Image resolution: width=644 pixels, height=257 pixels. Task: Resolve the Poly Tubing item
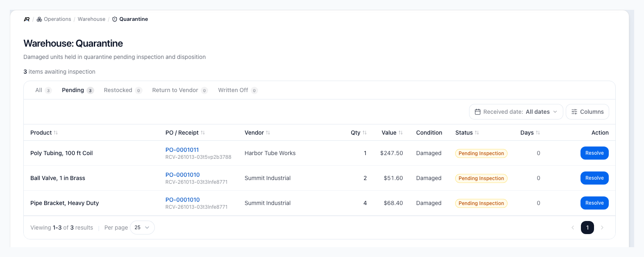594,153
